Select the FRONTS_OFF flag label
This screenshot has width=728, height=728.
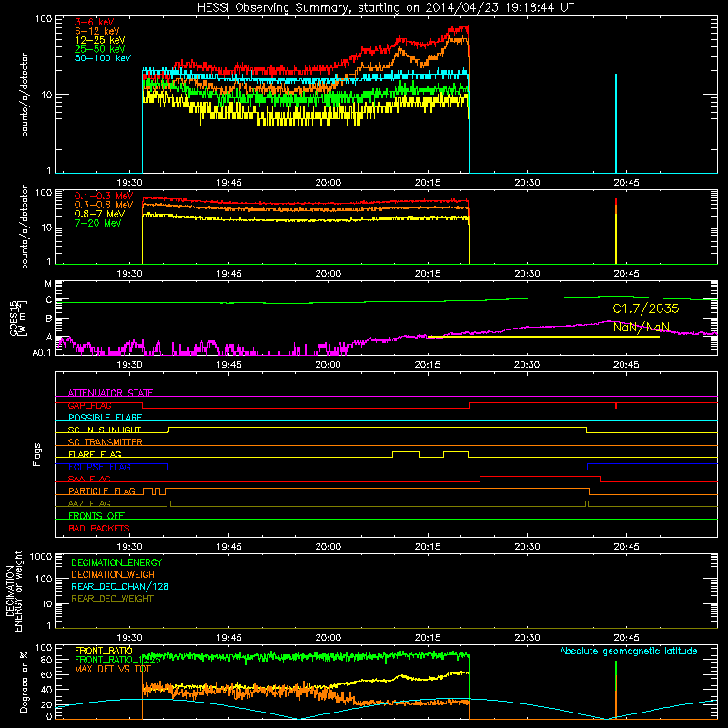(96, 515)
